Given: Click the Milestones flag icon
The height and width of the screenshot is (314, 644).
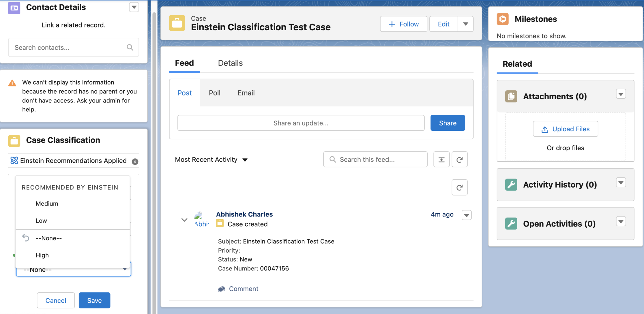Looking at the screenshot, I should coord(503,19).
